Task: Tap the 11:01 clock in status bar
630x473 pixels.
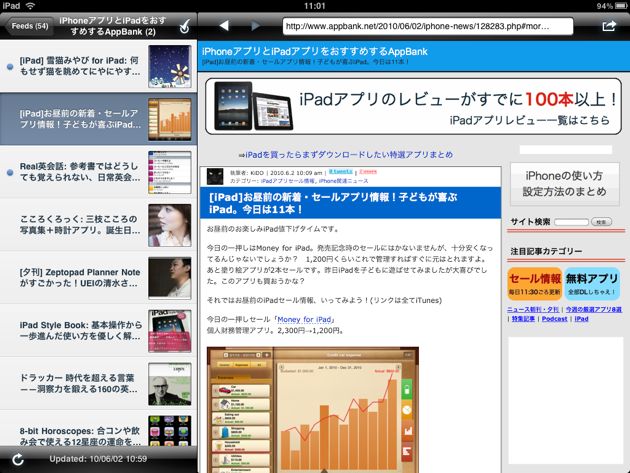Action: pyautogui.click(x=315, y=6)
